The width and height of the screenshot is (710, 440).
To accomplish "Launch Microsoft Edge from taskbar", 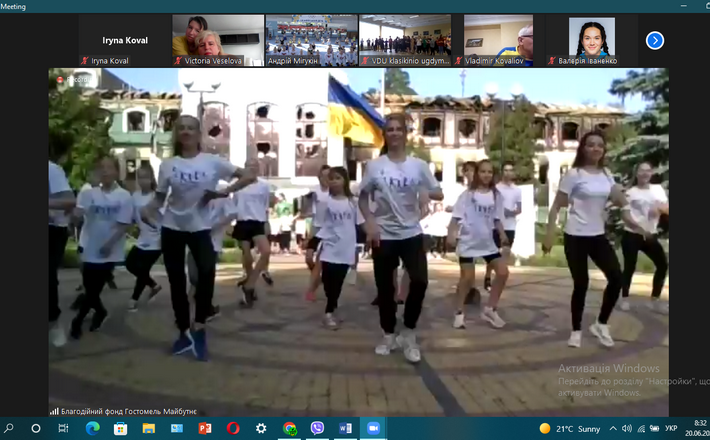I will click(92, 428).
